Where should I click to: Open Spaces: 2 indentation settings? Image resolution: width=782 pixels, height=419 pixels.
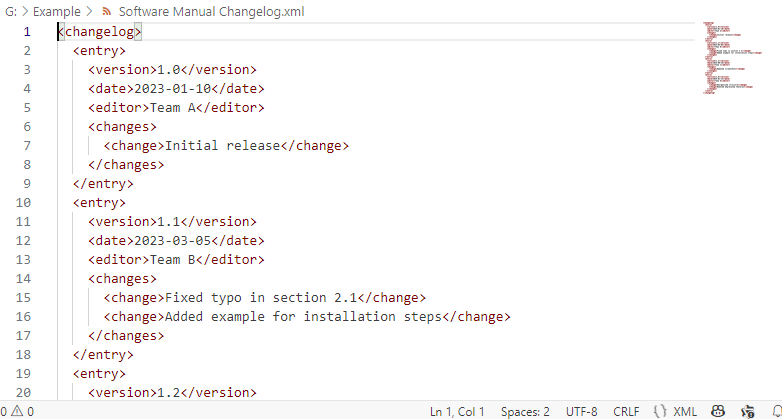point(525,412)
